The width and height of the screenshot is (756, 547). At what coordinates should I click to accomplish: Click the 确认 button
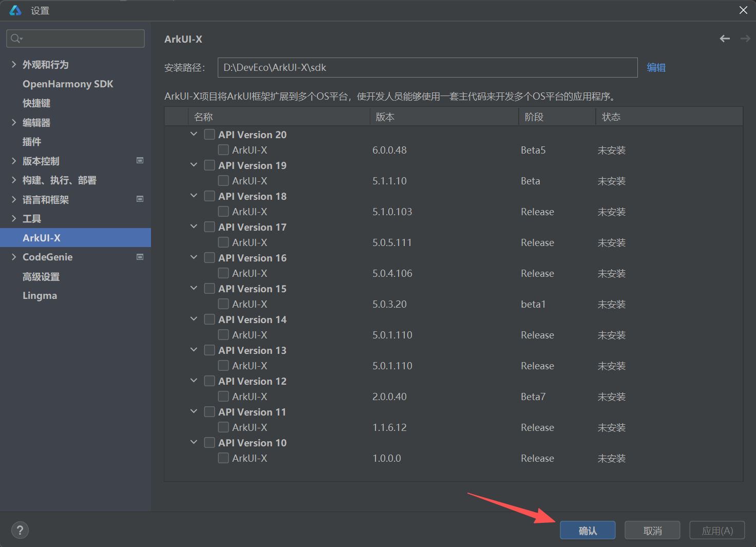coord(588,531)
